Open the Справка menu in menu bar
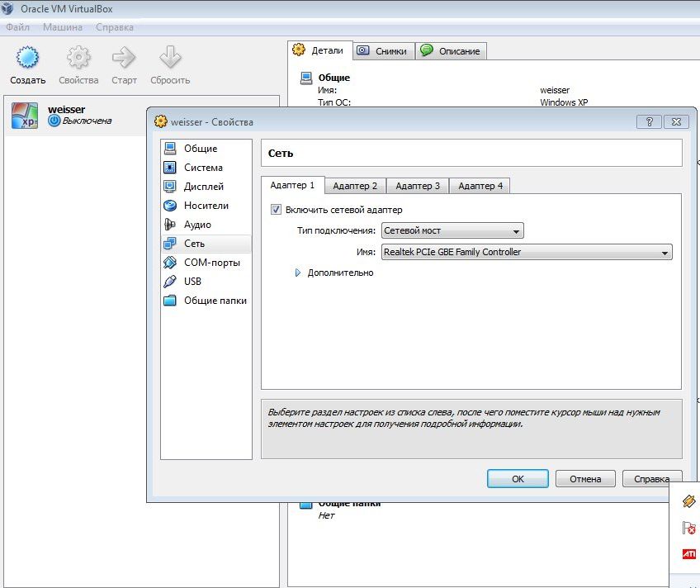The image size is (700, 588). [114, 27]
